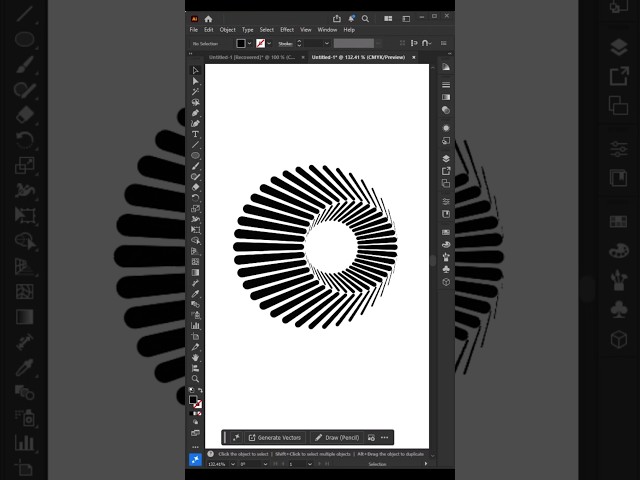640x480 pixels.
Task: Reset default fill and stroke
Action: tap(191, 391)
